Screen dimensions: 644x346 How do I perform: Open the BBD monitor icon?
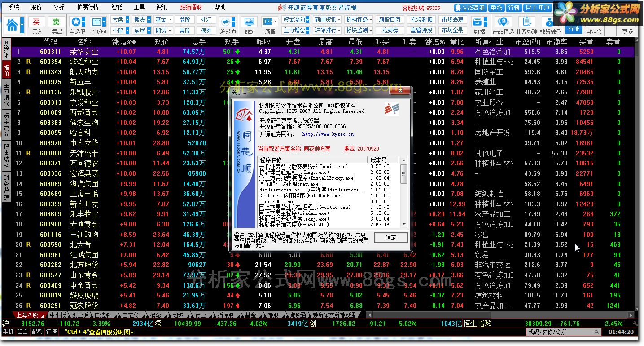pos(249,22)
